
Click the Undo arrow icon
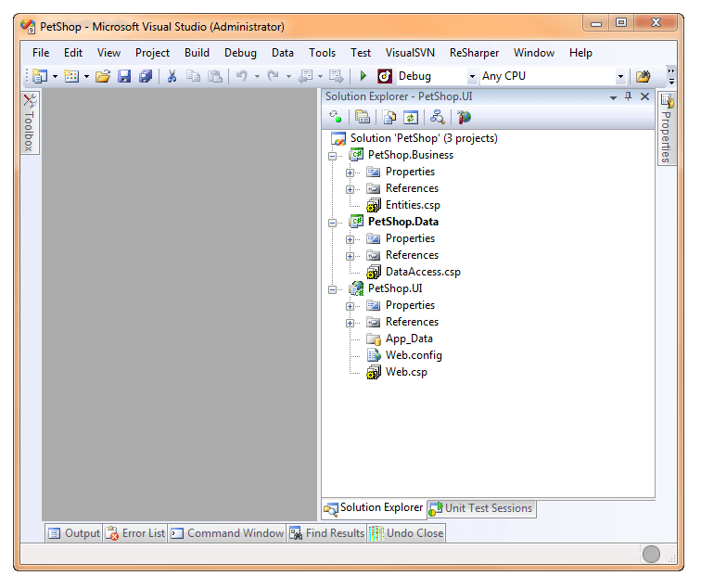242,76
